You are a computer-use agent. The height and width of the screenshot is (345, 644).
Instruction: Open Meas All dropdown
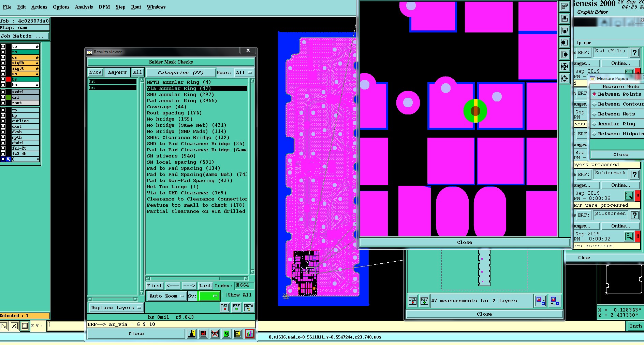point(244,73)
